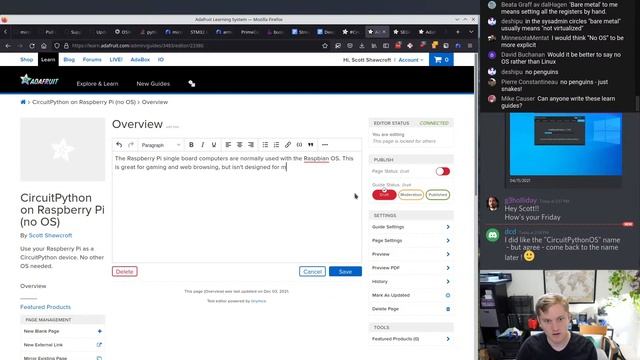
Task: Reload the page in Firefox
Action: pos(32,46)
